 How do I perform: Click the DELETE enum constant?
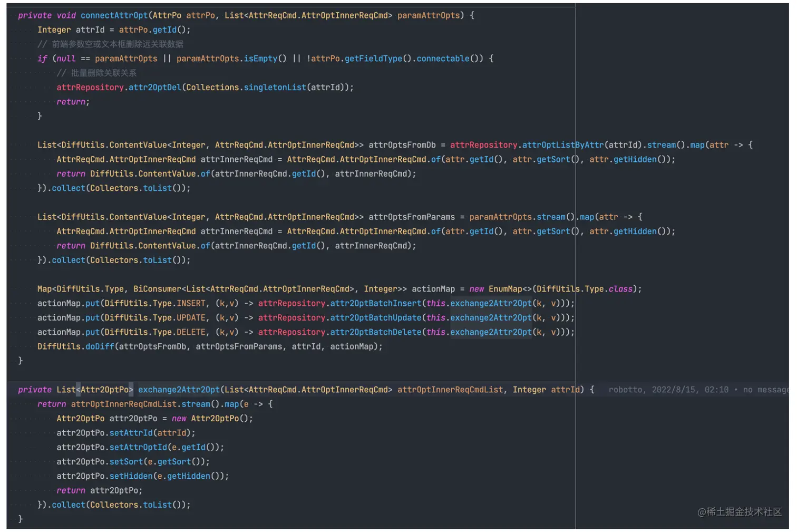pos(191,332)
